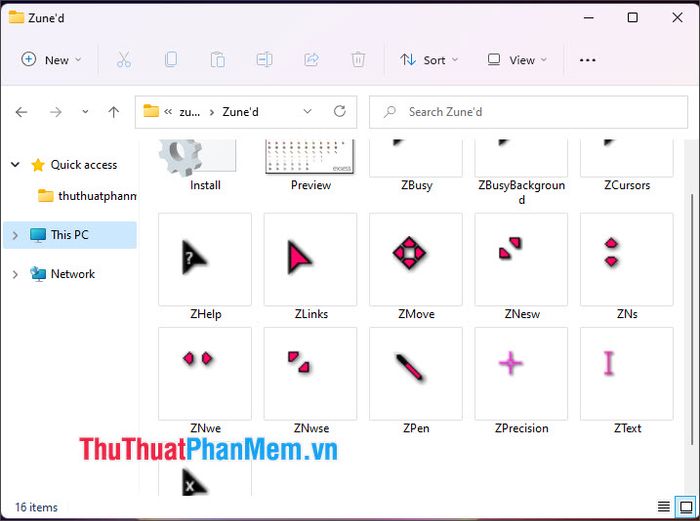The height and width of the screenshot is (521, 700).
Task: Expand the address bar history dropdown
Action: 307,111
